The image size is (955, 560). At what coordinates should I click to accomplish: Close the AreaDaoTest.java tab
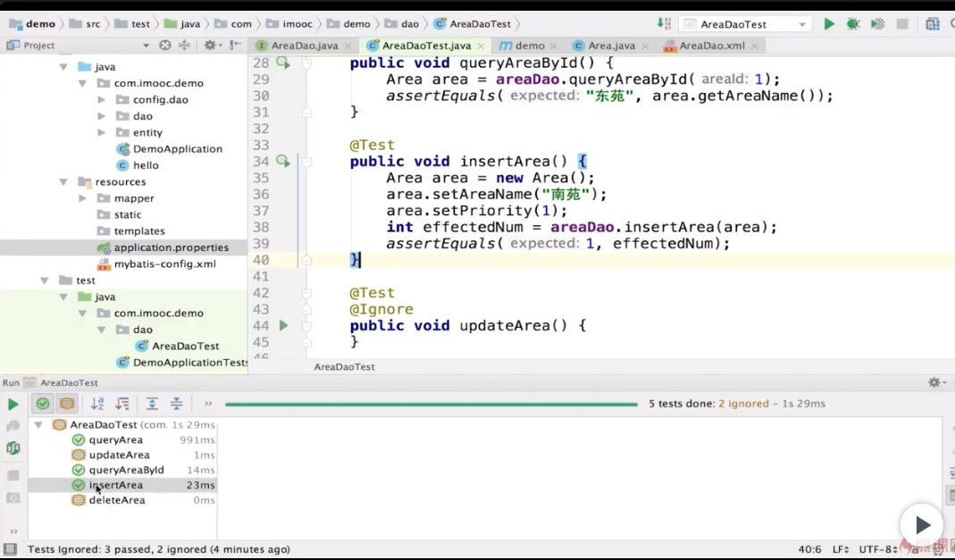coord(482,46)
